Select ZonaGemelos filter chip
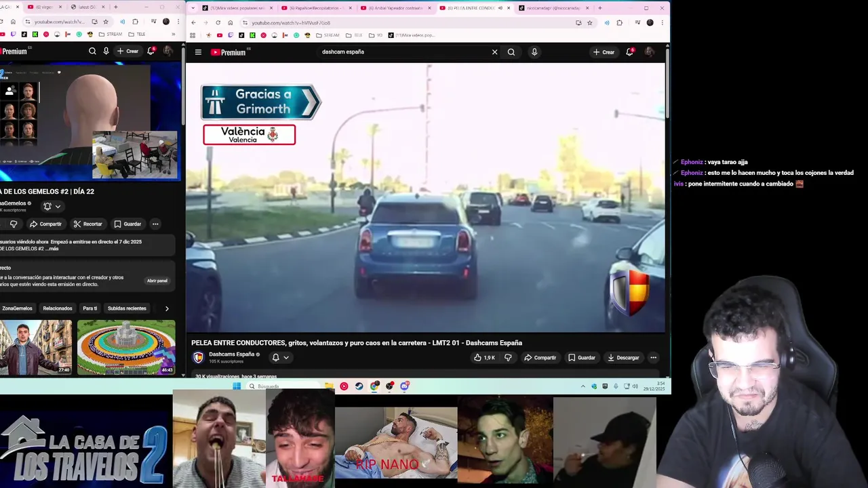The image size is (868, 488). [x=17, y=308]
